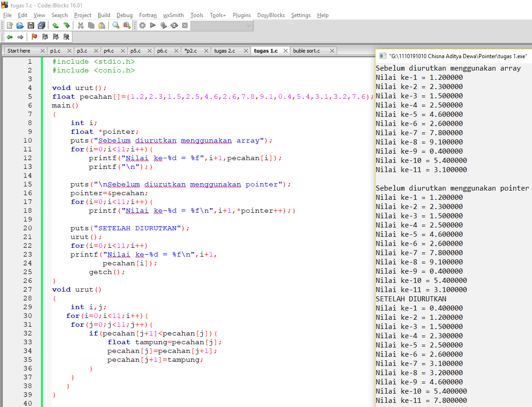This screenshot has width=532, height=407.
Task: Undo the last edit with green arrow
Action: click(56, 25)
